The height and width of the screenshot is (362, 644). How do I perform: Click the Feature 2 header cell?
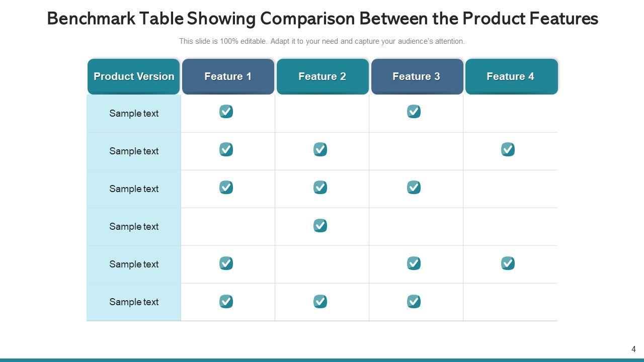point(322,76)
